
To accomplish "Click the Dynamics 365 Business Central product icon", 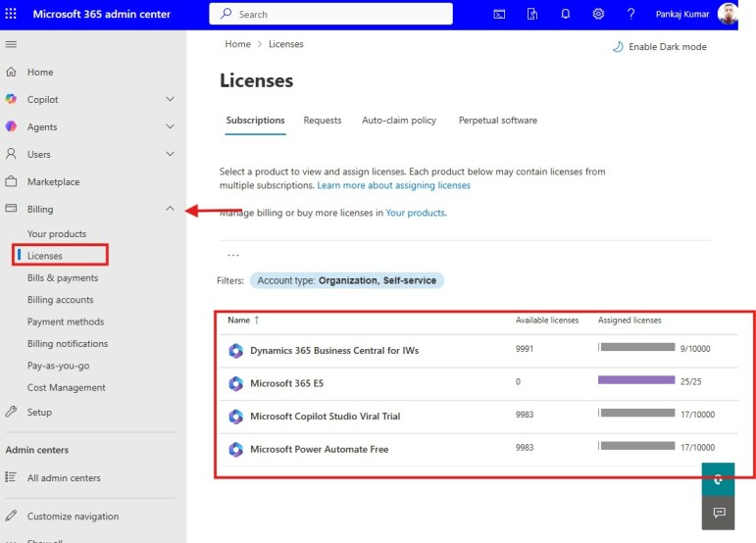I will point(235,351).
